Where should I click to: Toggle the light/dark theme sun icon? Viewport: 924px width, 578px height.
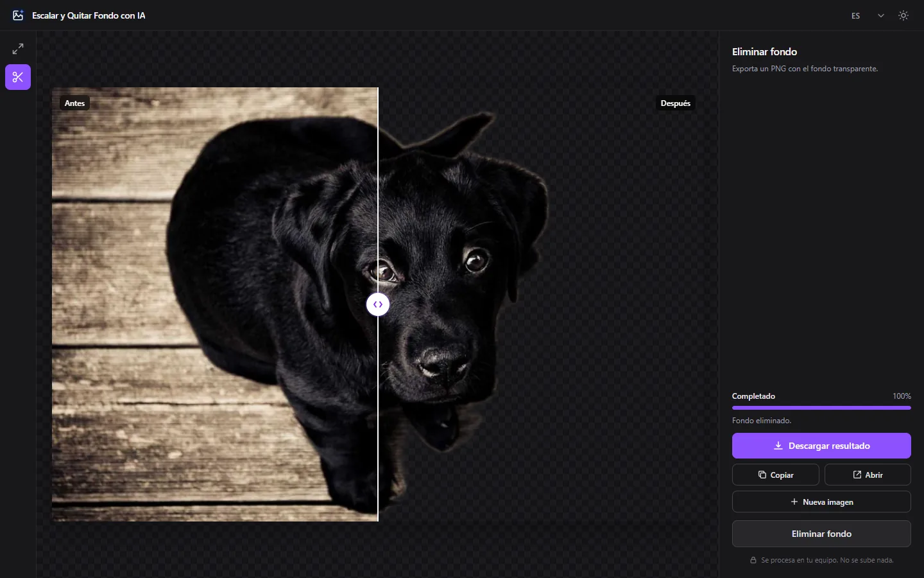pyautogui.click(x=903, y=15)
